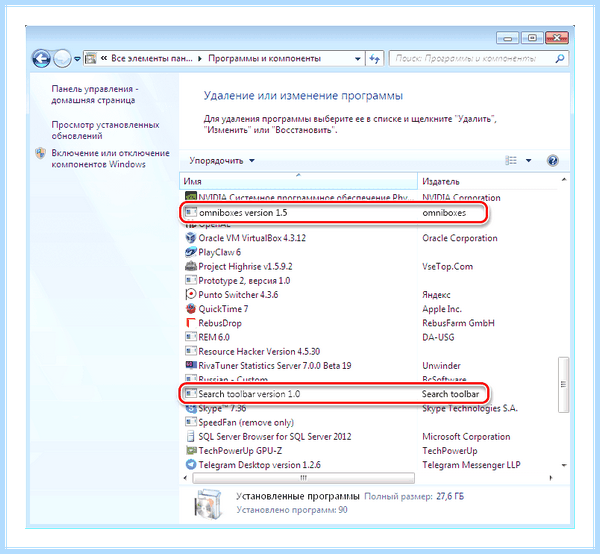Open the help question mark icon
This screenshot has width=600, height=554.
click(x=552, y=160)
